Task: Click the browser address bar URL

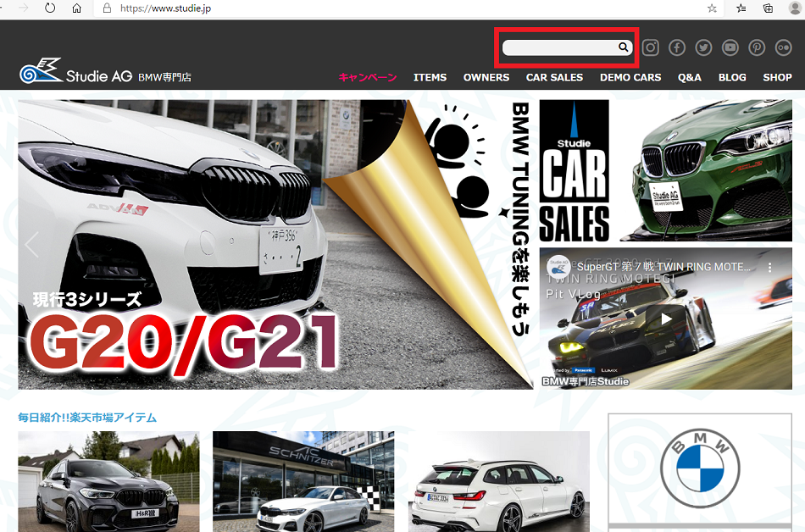Action: point(165,8)
